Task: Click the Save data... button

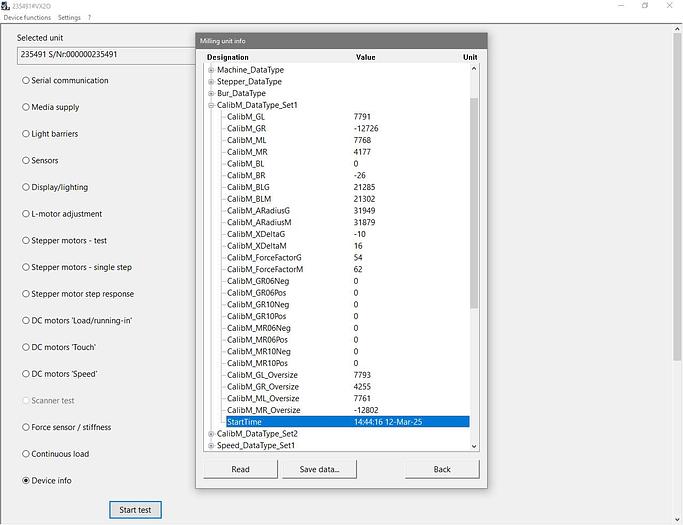Action: click(320, 469)
